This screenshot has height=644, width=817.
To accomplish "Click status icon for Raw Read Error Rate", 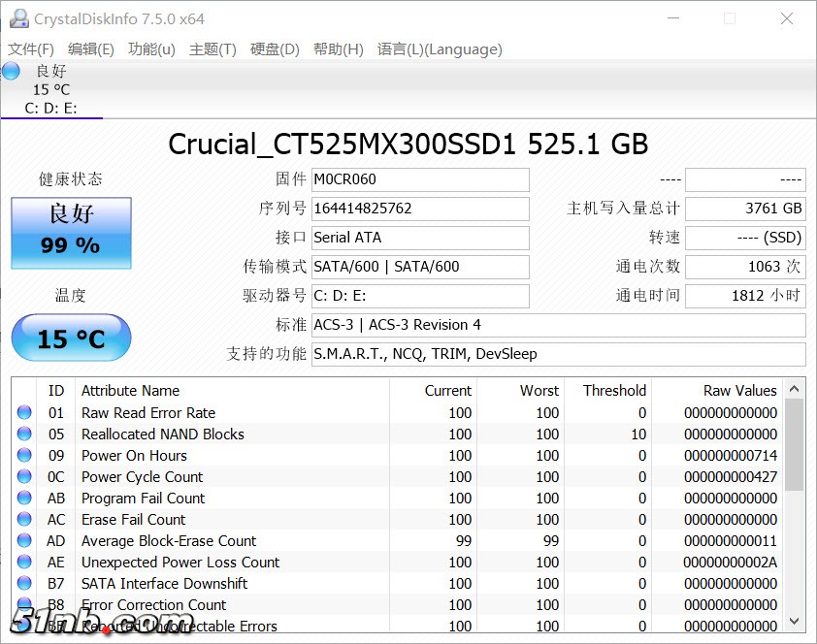I will pos(24,413).
